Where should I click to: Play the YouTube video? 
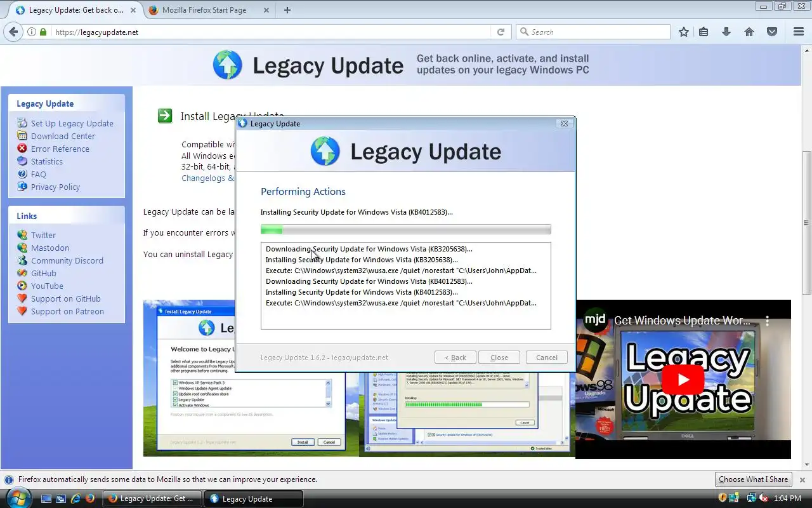click(683, 380)
